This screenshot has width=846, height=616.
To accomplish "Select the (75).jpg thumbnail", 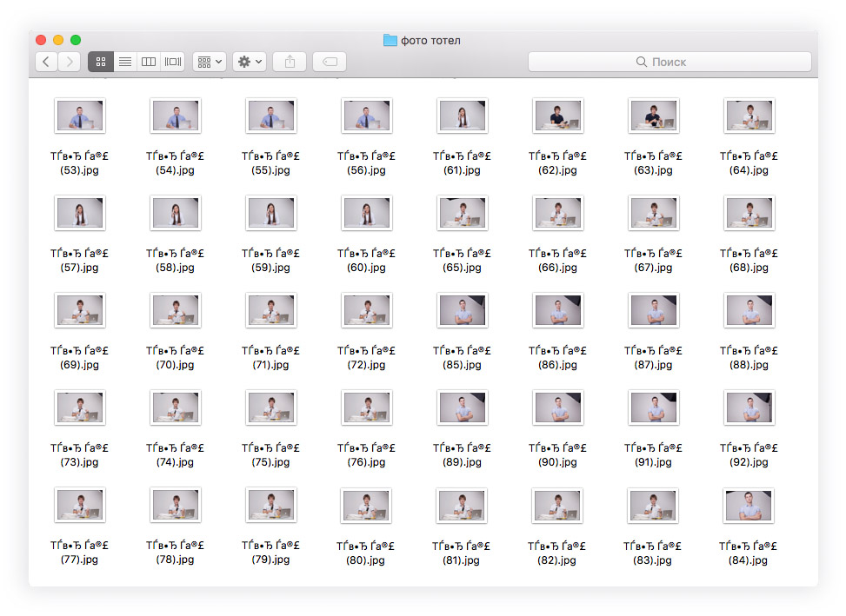I will 271,407.
